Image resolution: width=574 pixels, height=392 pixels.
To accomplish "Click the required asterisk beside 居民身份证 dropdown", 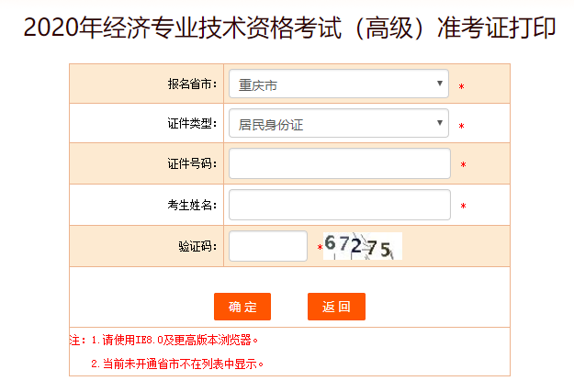I will [x=461, y=127].
